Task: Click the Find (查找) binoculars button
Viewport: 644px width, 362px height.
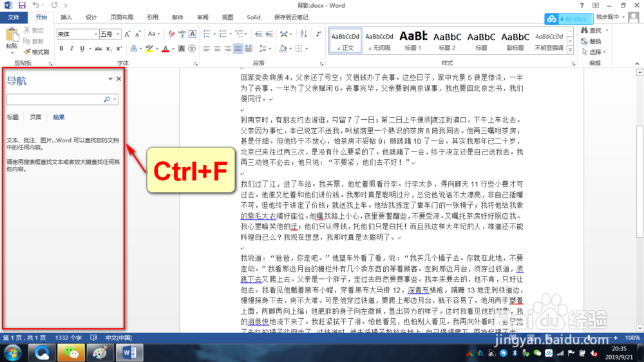Action: [x=591, y=30]
